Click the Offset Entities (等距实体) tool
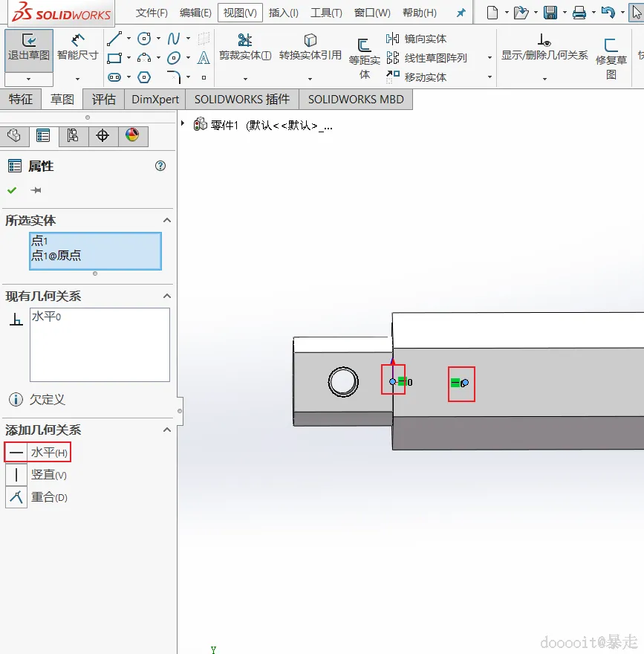 click(364, 59)
